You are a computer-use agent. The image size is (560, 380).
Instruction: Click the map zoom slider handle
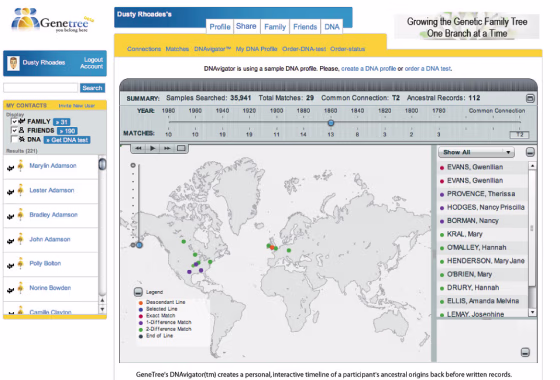click(139, 245)
